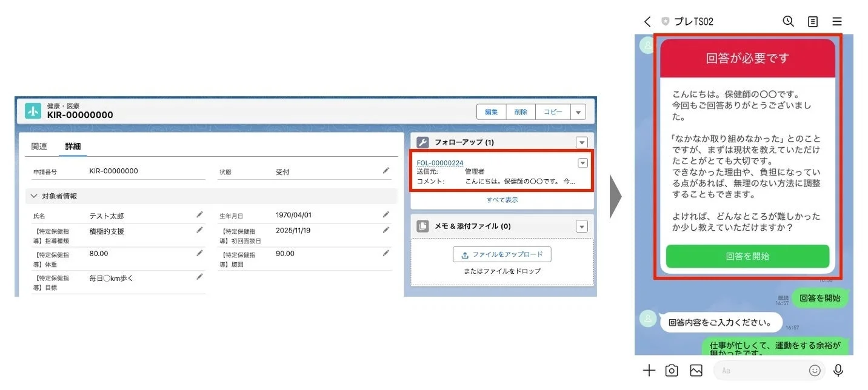Open the FOL-00000224 follow-up link
This screenshot has height=390, width=868.
point(440,162)
